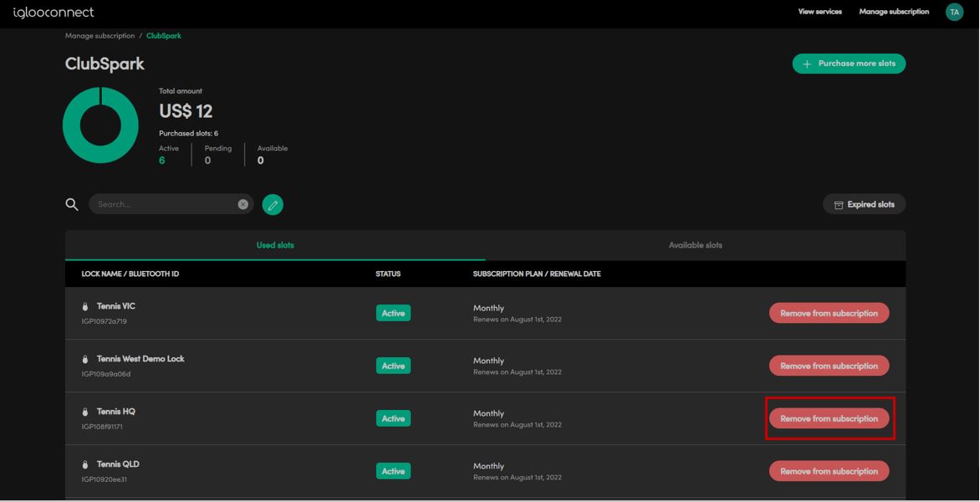Select the Tennis QLD lock name

click(x=118, y=464)
